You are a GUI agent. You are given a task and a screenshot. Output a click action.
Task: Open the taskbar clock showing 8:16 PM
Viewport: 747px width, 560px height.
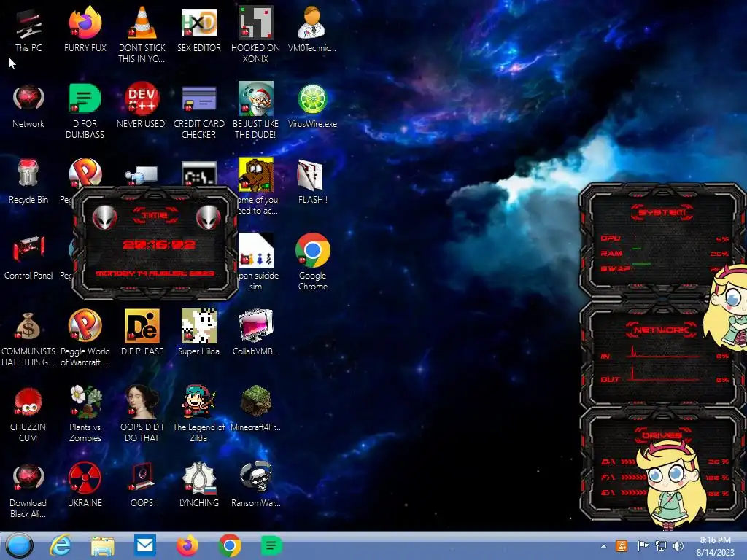(715, 546)
